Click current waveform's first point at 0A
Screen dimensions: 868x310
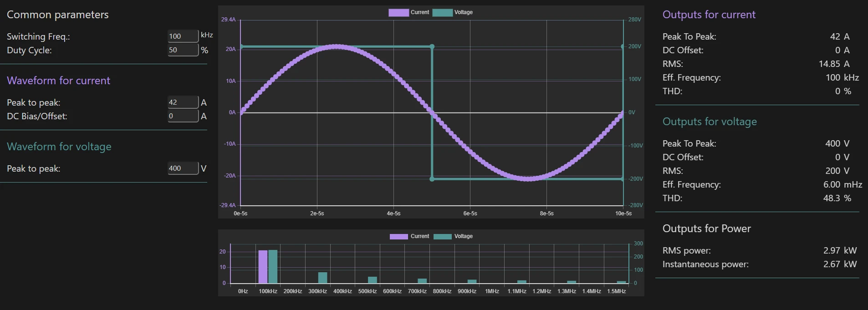pos(241,111)
